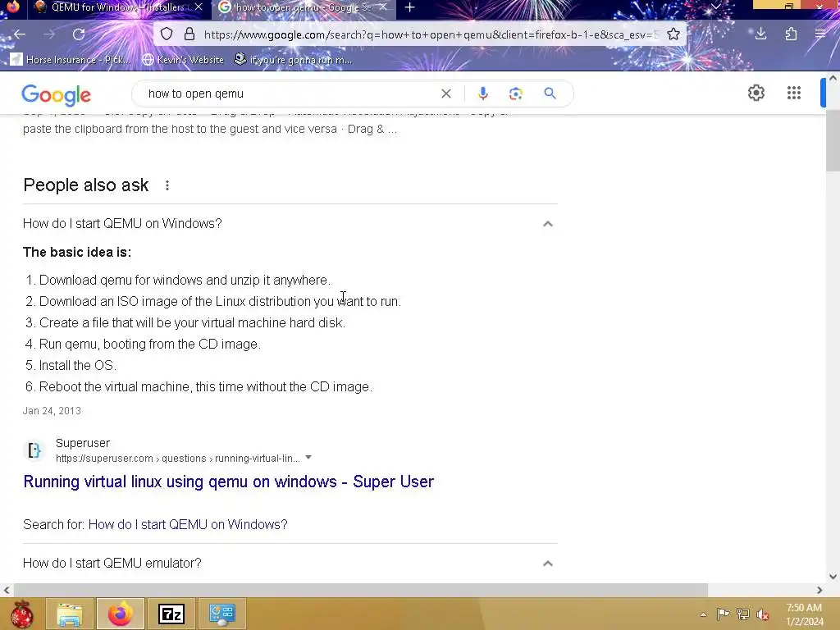Click the Firefox back arrow
The image size is (840, 630).
coord(20,34)
